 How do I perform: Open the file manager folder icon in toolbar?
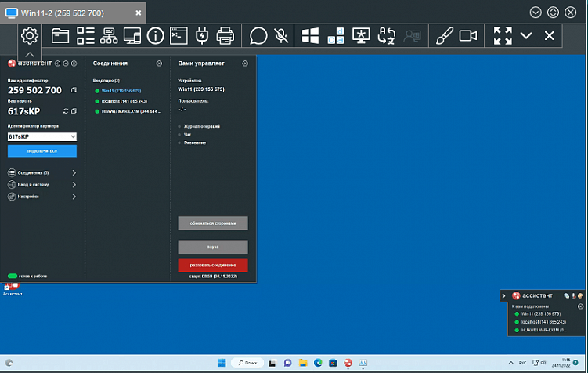pos(60,35)
